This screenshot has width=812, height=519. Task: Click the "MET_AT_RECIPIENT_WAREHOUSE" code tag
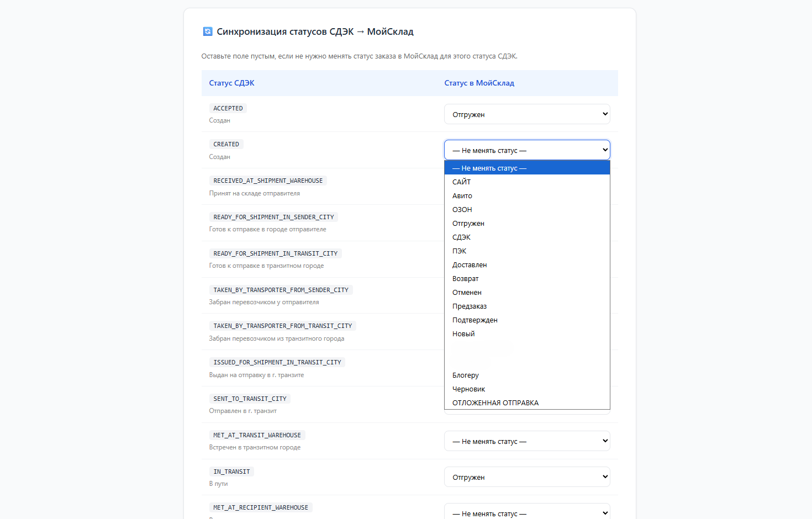pos(261,507)
